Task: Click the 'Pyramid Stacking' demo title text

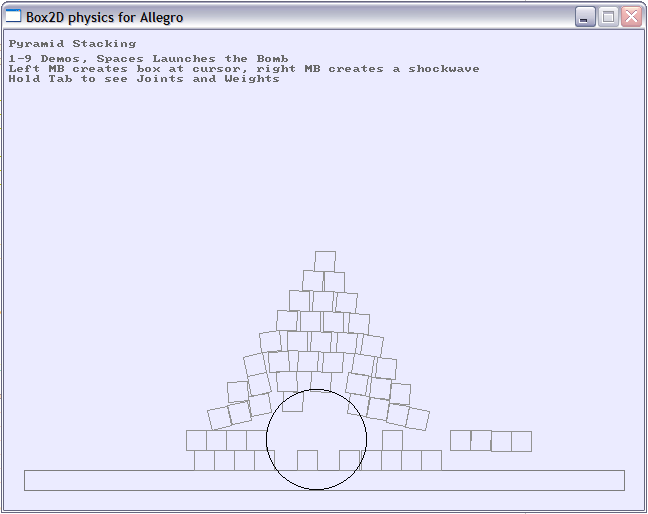Action: click(x=72, y=44)
